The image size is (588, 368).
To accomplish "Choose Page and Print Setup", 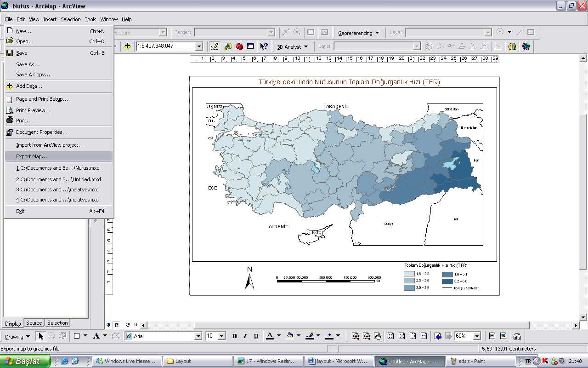I will (59, 99).
